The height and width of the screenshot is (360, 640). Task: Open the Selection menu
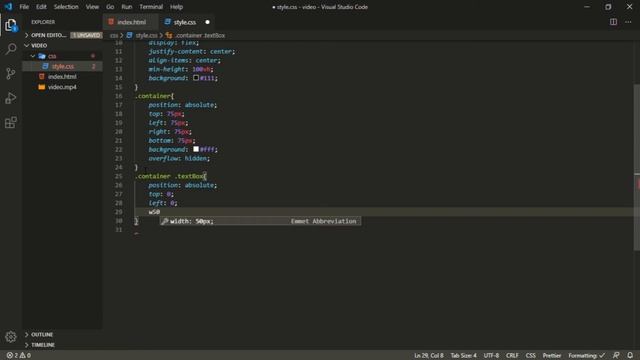(x=66, y=7)
